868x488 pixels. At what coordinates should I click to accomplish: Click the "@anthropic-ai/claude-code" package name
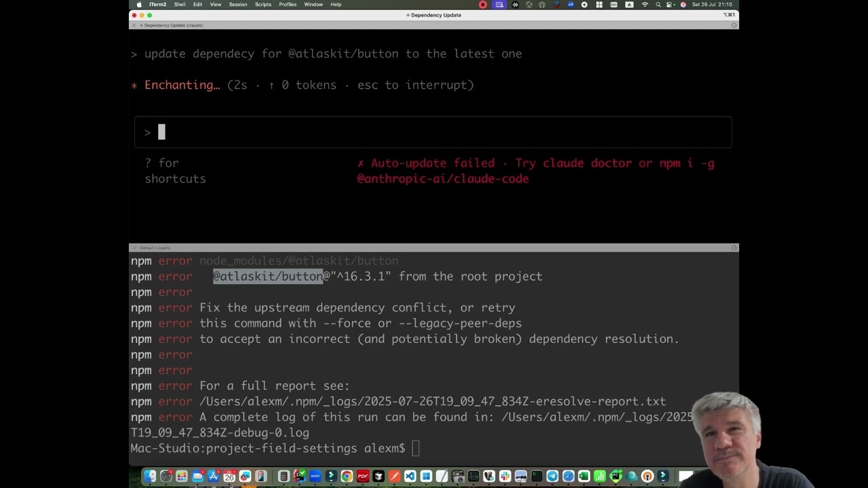click(x=443, y=179)
